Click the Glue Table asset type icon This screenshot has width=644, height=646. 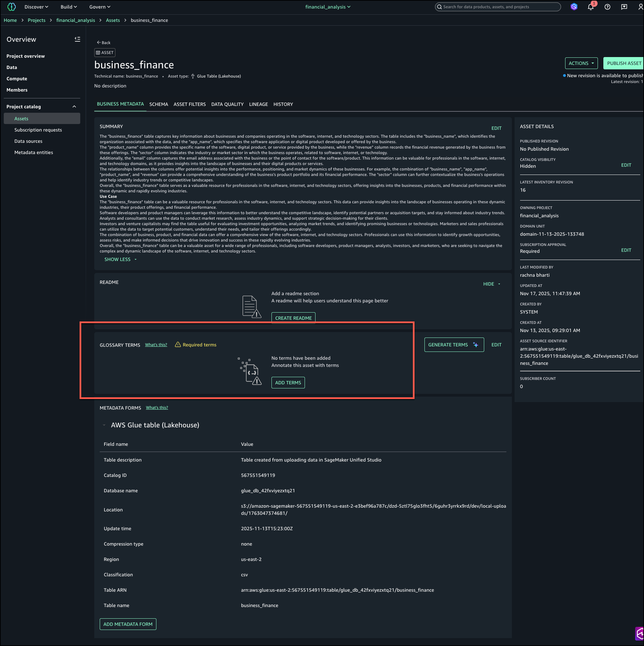pos(193,76)
